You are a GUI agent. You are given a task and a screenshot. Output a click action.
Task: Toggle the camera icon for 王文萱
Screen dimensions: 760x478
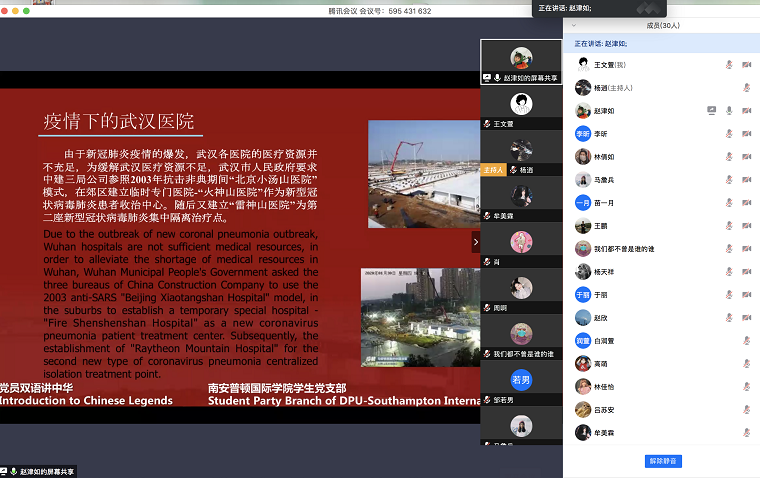746,64
